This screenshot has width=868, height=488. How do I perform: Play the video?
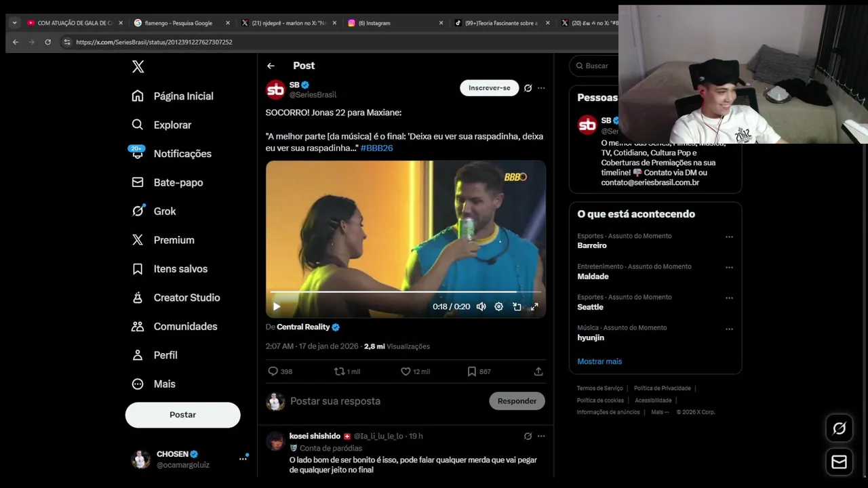click(277, 306)
